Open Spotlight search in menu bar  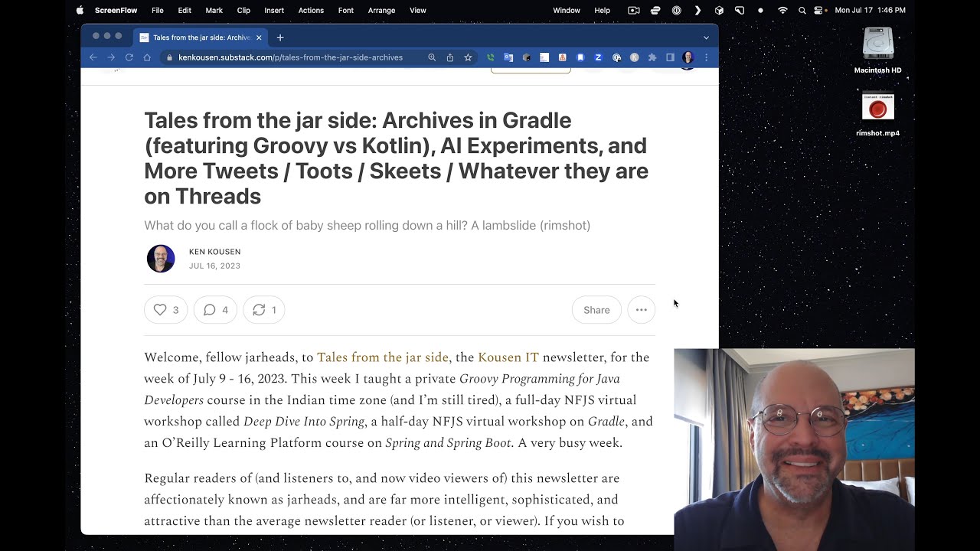click(802, 10)
